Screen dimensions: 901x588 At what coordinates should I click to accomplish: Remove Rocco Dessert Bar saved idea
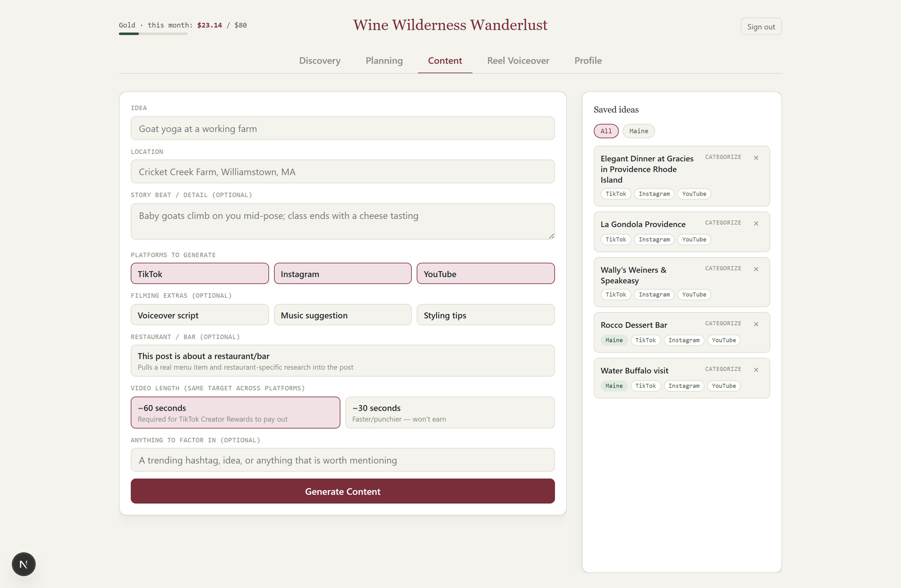tap(756, 324)
